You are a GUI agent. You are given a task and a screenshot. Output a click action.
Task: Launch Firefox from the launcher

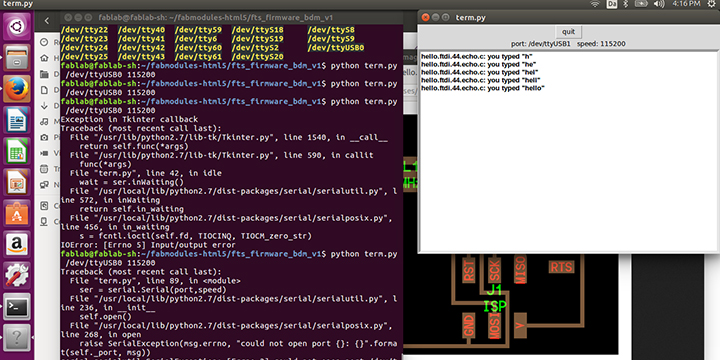[17, 89]
